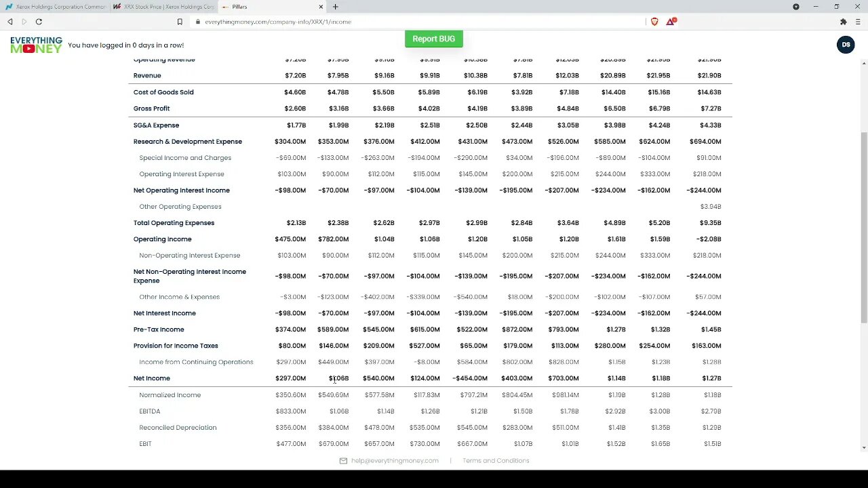Click Non-Operating Interest Expense label
This screenshot has height=488, width=868.
[190, 256]
